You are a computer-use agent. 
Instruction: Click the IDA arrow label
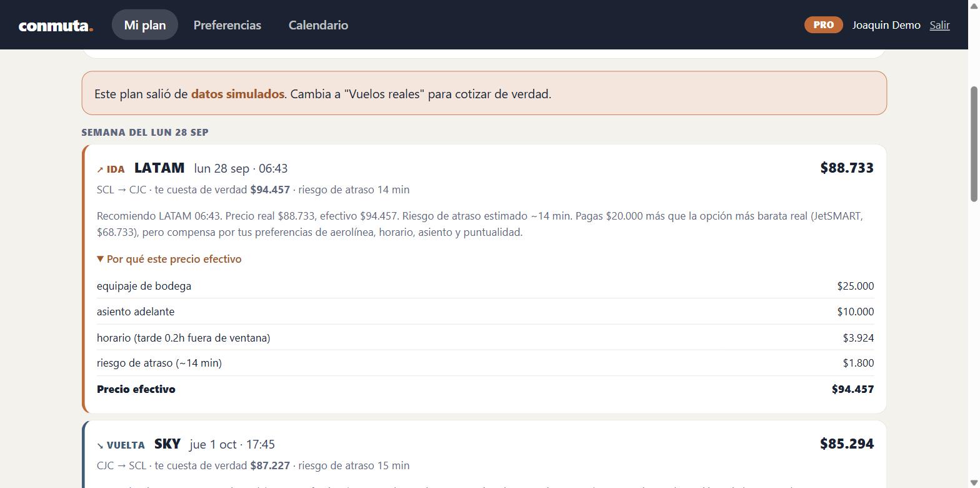coord(111,169)
